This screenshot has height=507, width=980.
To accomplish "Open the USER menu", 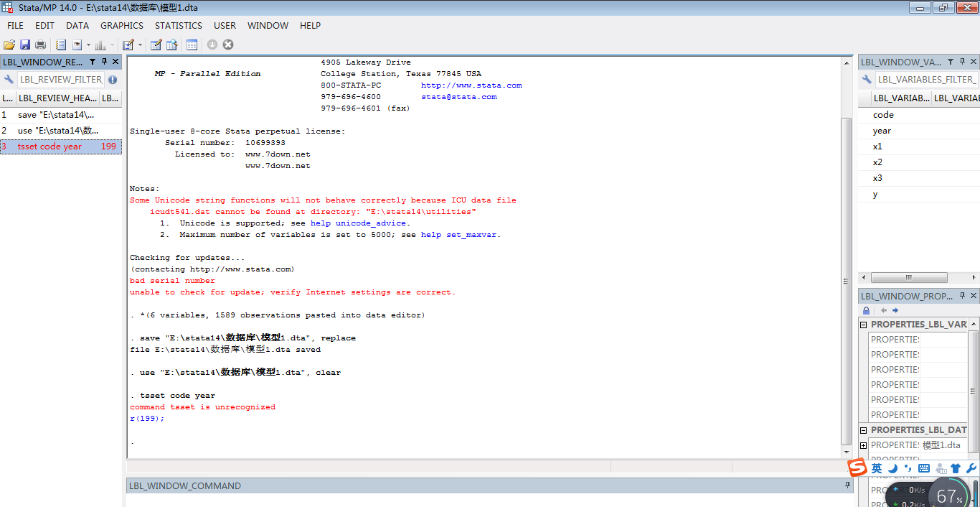I will click(x=225, y=25).
